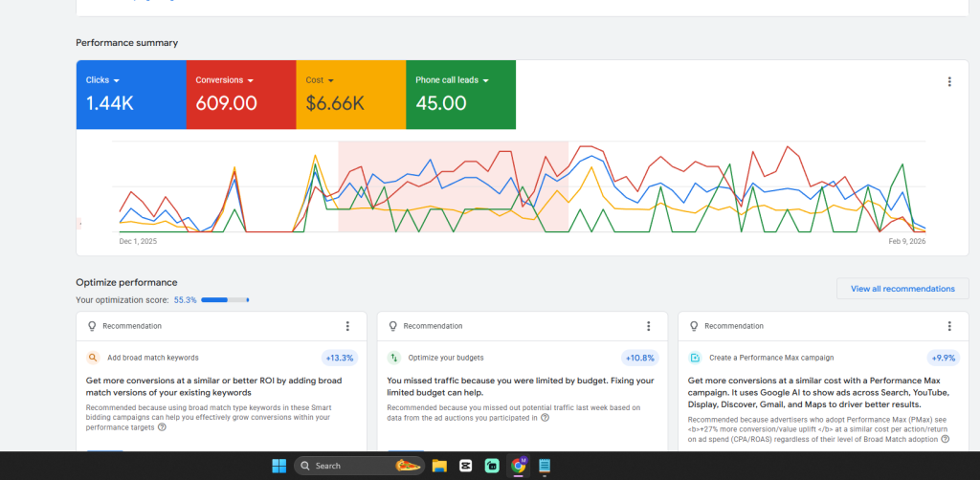The width and height of the screenshot is (980, 480).
Task: Click the +13.3% score uplift badge
Action: coord(339,358)
